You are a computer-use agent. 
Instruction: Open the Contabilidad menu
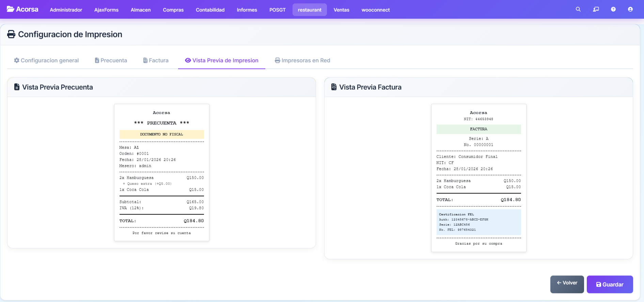(210, 10)
